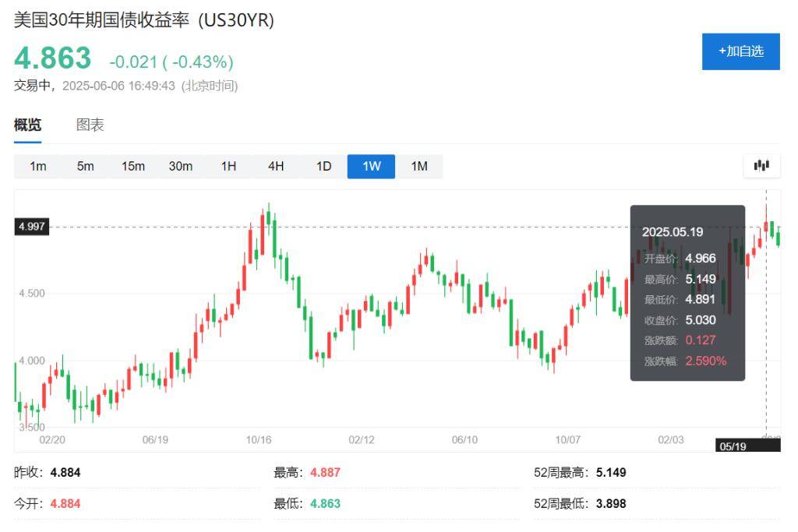
Task: Change chart to 1M interval
Action: point(419,166)
